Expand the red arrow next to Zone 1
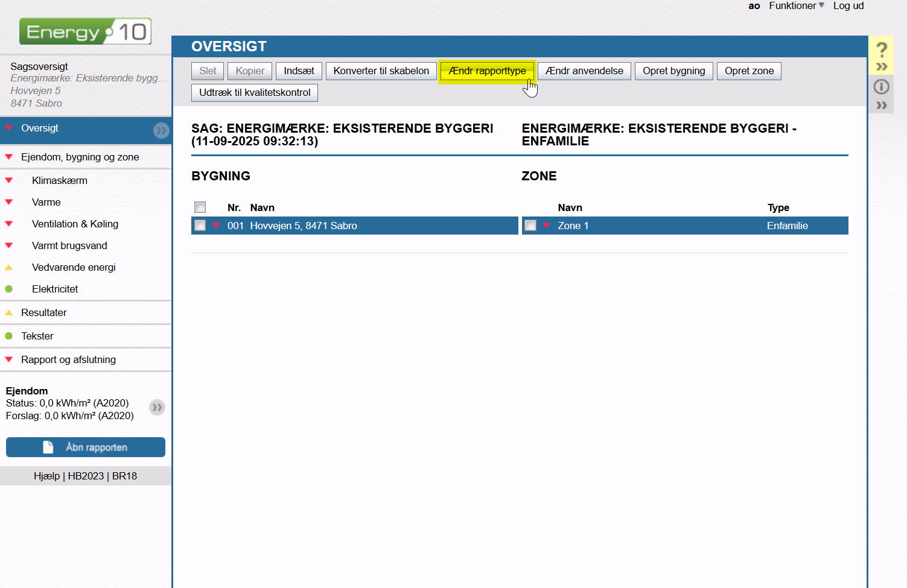Viewport: 907px width, 588px height. pyautogui.click(x=547, y=226)
